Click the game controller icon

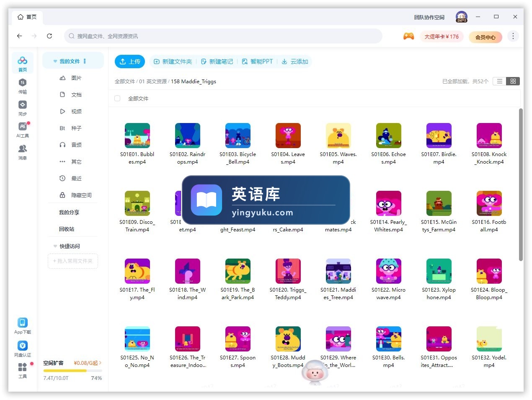[409, 36]
